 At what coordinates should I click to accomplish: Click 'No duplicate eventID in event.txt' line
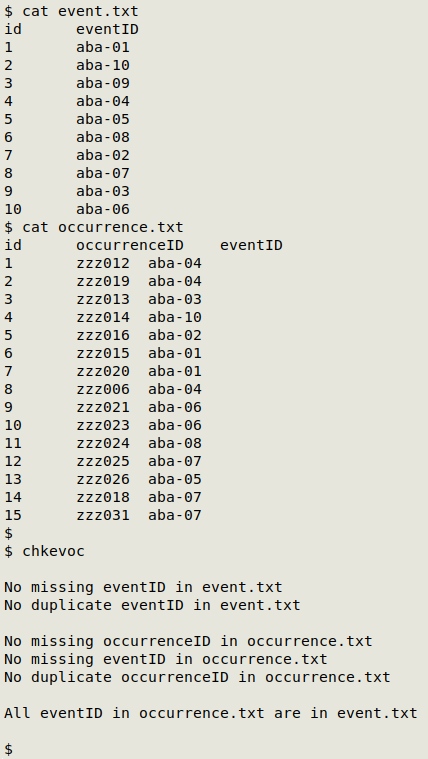coord(152,605)
